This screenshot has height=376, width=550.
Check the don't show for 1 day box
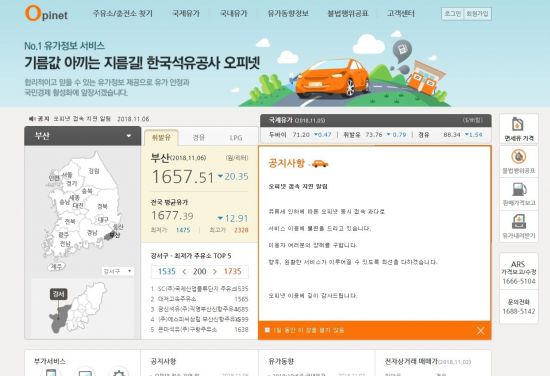tap(267, 330)
